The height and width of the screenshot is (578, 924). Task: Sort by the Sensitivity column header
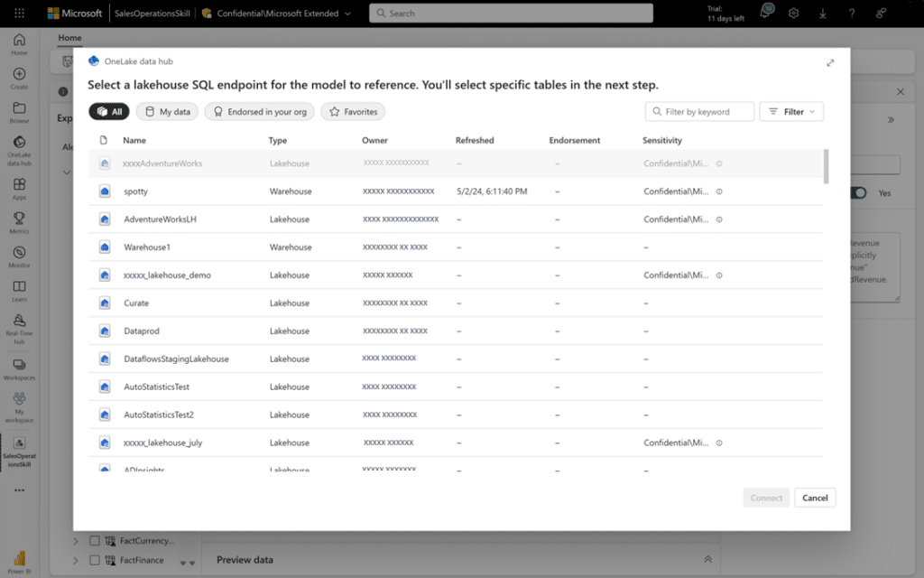tap(661, 140)
